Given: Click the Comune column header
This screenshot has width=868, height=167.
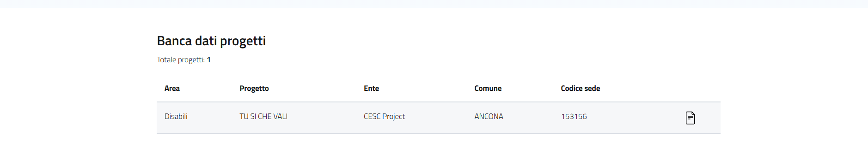Looking at the screenshot, I should point(488,88).
